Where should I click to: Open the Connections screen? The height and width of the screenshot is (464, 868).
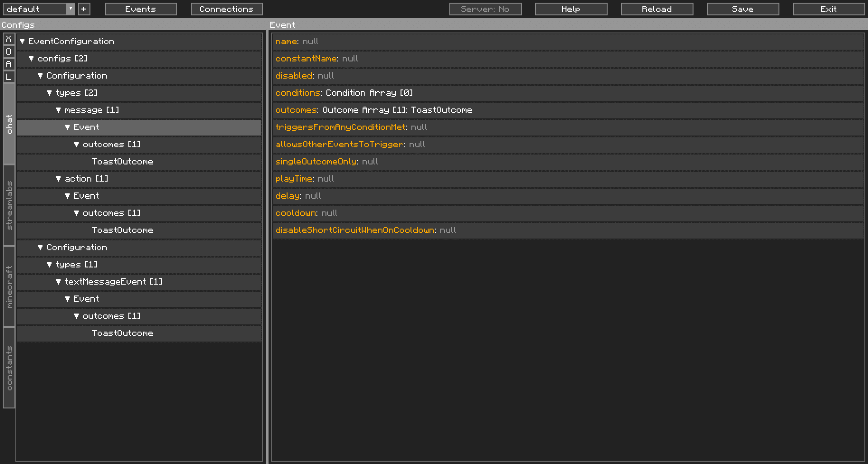pyautogui.click(x=227, y=9)
